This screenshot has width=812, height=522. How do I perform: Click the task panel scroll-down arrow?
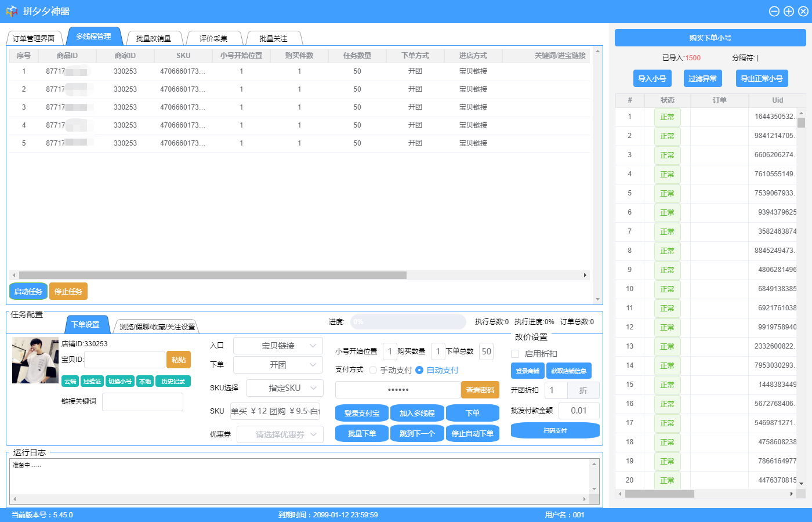(598, 299)
